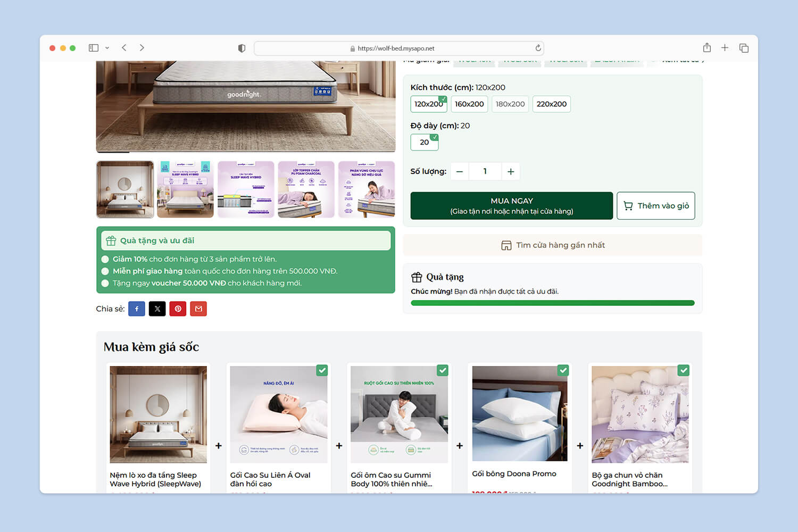This screenshot has width=798, height=532.
Task: Click the "voucher 50.000 VNĐ" offer text
Action: 189,283
